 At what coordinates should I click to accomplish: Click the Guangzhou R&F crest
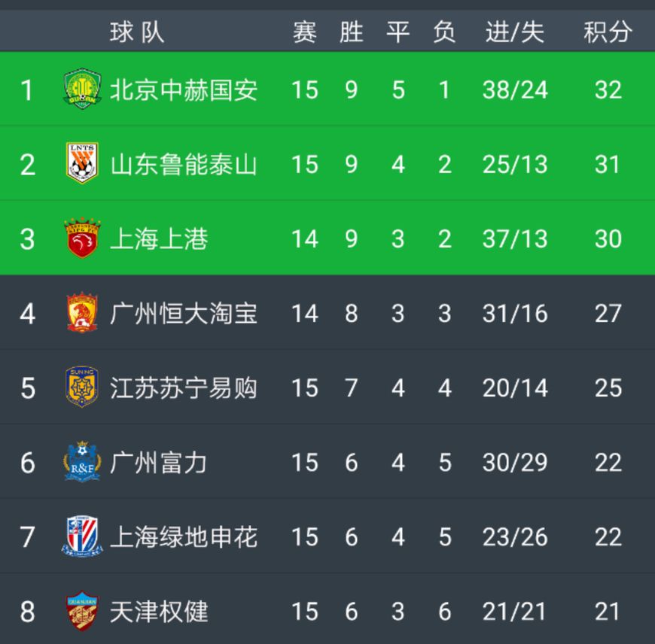[x=82, y=462]
